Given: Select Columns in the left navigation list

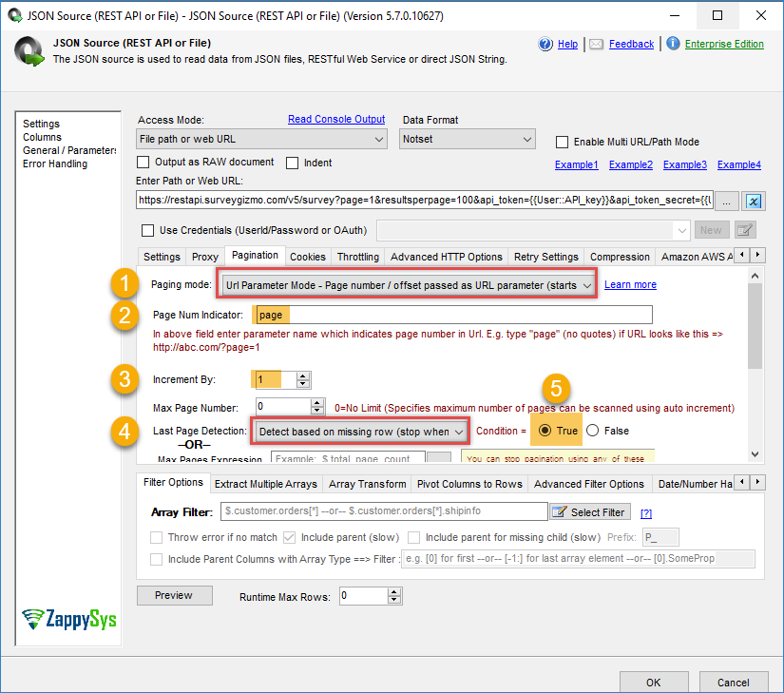Looking at the screenshot, I should [42, 137].
